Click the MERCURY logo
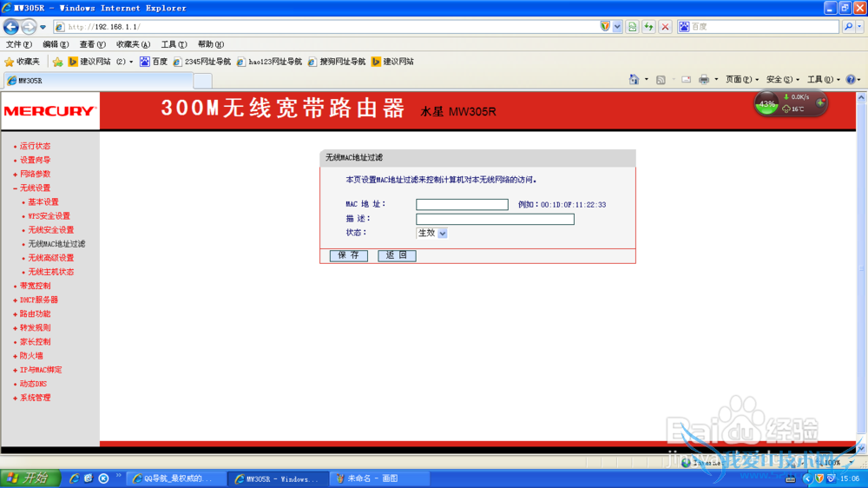 49,111
